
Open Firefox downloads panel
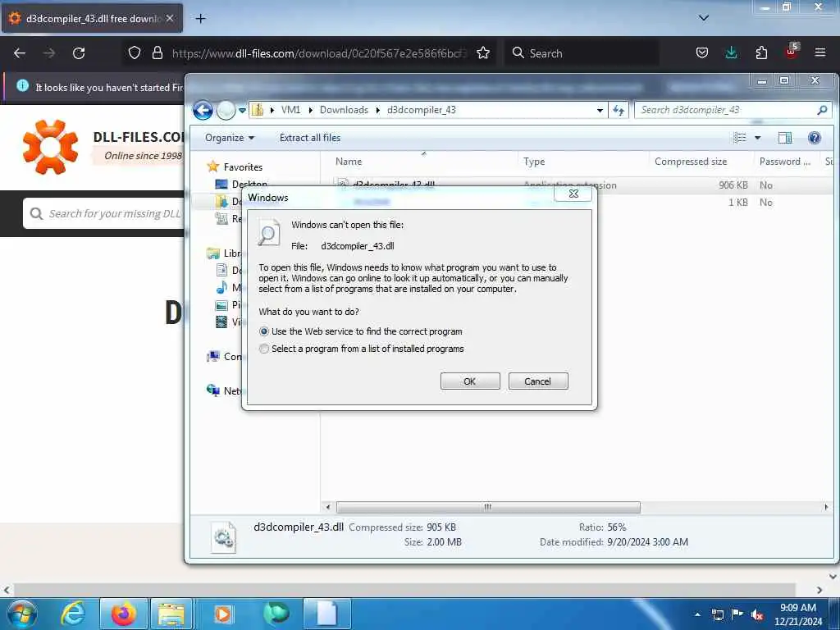(731, 52)
